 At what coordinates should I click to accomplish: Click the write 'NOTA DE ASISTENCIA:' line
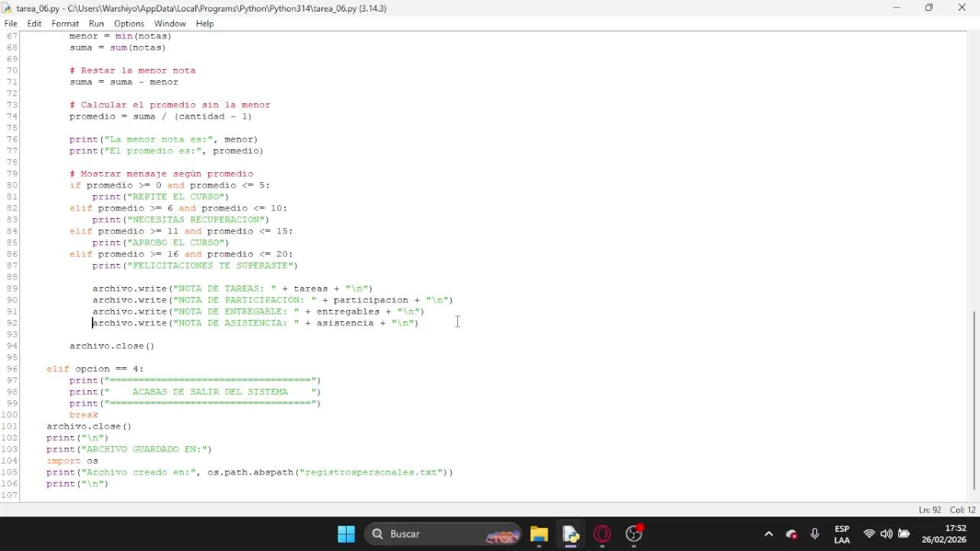pyautogui.click(x=256, y=323)
